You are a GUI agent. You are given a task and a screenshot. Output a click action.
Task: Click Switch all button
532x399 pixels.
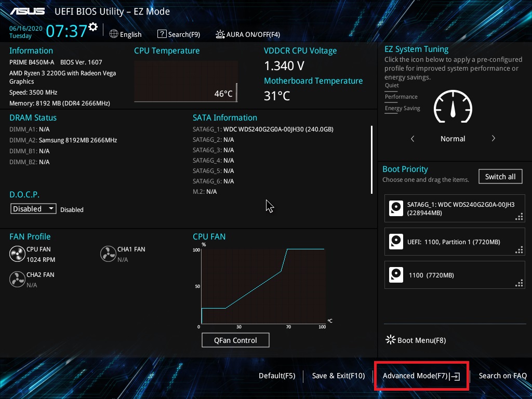[x=500, y=177]
